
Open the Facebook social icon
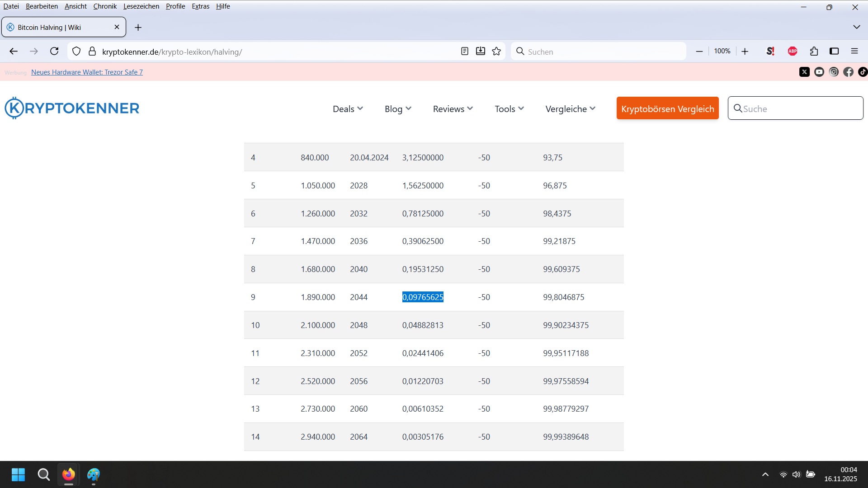pyautogui.click(x=849, y=72)
